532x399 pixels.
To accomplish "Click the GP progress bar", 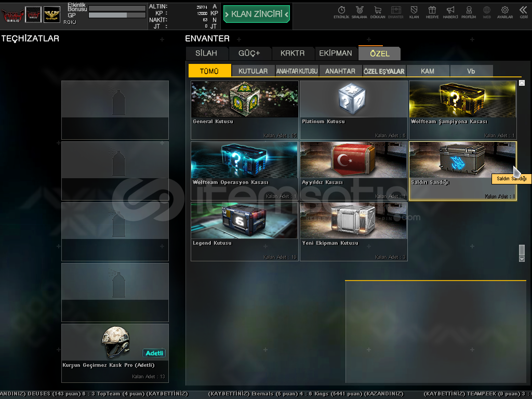I will pyautogui.click(x=117, y=15).
